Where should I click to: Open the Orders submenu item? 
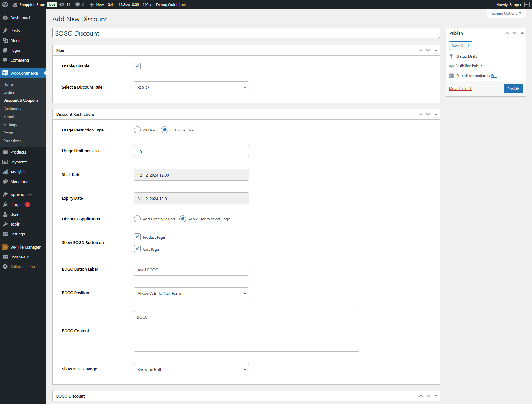(x=9, y=92)
